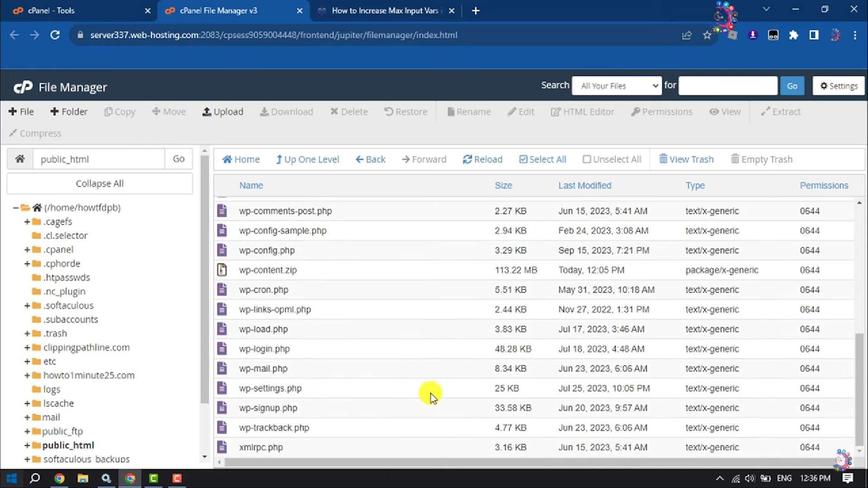Click the blue Go search button
The image size is (868, 488).
coord(792,86)
